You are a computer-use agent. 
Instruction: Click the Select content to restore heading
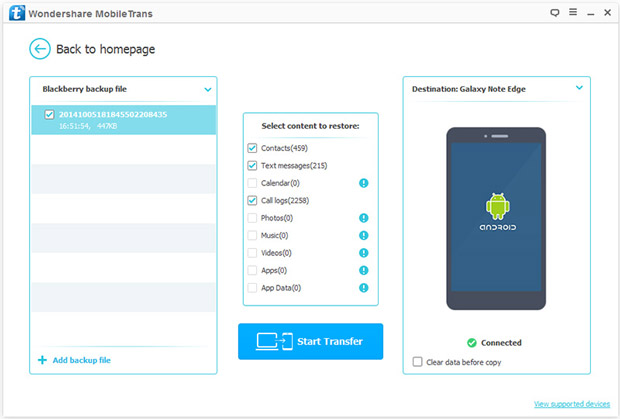click(310, 126)
